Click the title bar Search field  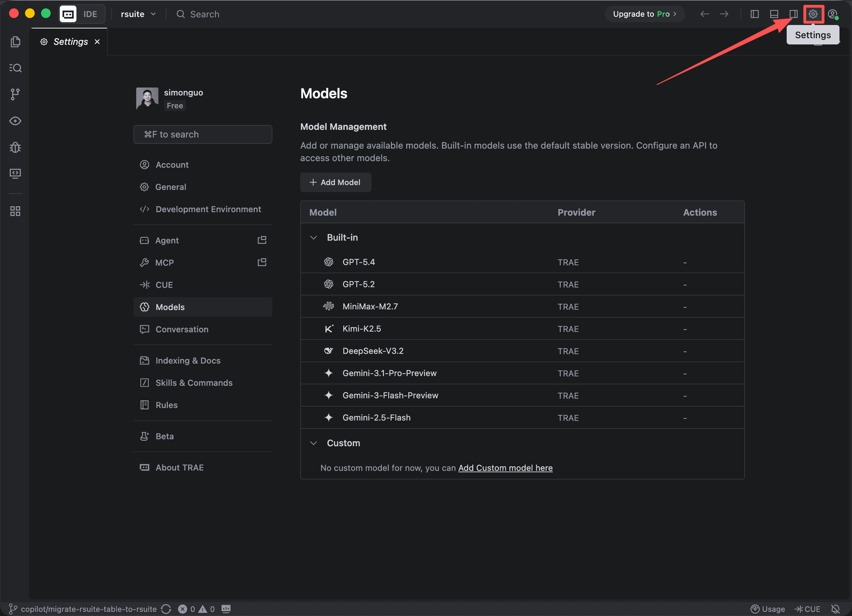pyautogui.click(x=198, y=14)
